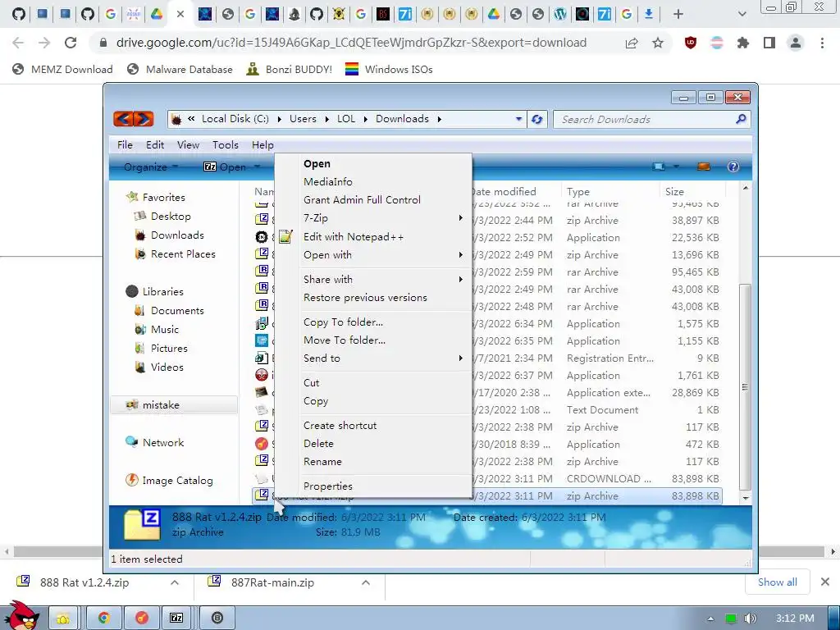Image resolution: width=840 pixels, height=630 pixels.
Task: Sort by Type column header
Action: pos(609,191)
